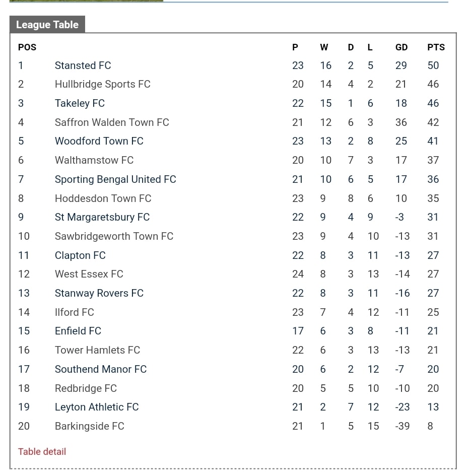Select the Ilford FC team link

click(x=75, y=312)
